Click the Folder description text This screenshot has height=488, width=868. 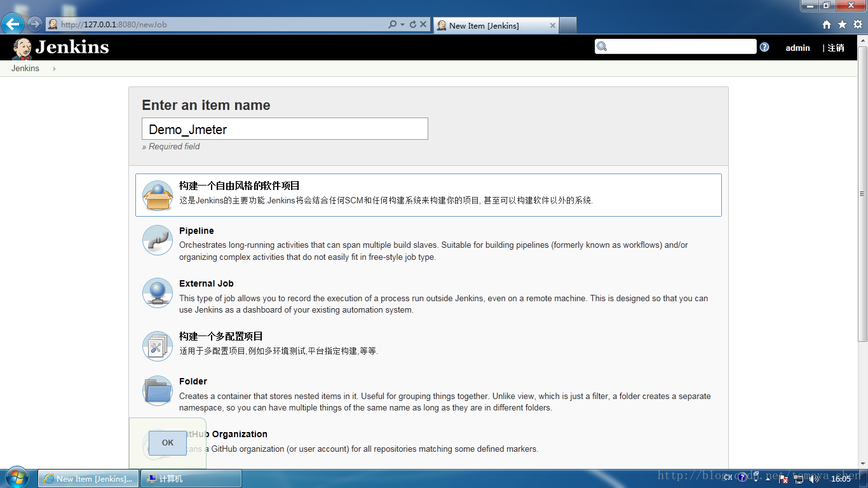coord(445,402)
